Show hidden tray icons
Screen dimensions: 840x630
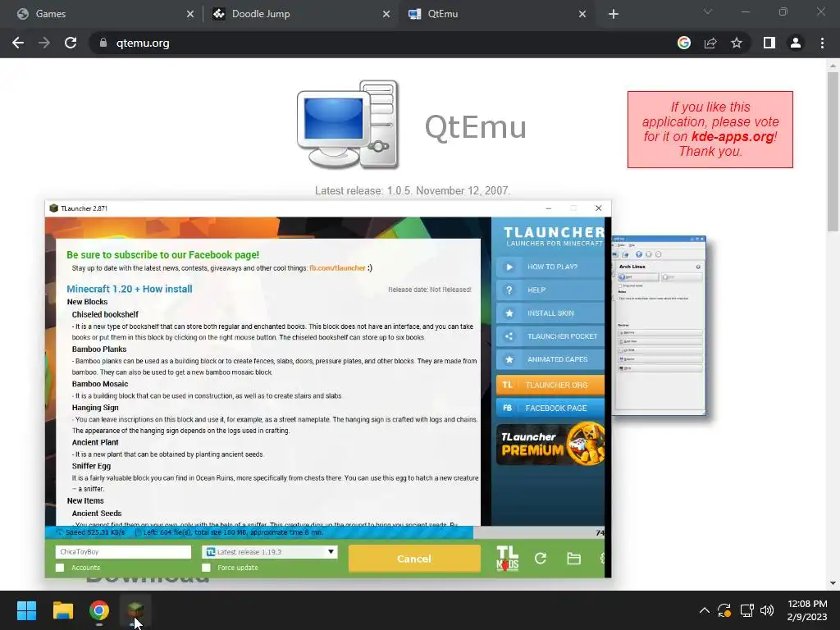(x=705, y=610)
